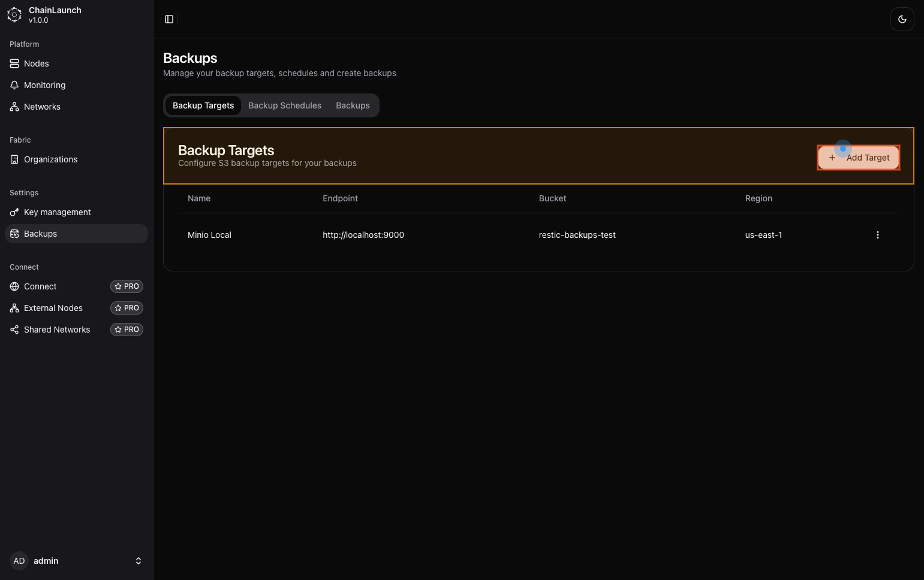Open External Nodes in the sidebar
924x580 pixels.
53,308
